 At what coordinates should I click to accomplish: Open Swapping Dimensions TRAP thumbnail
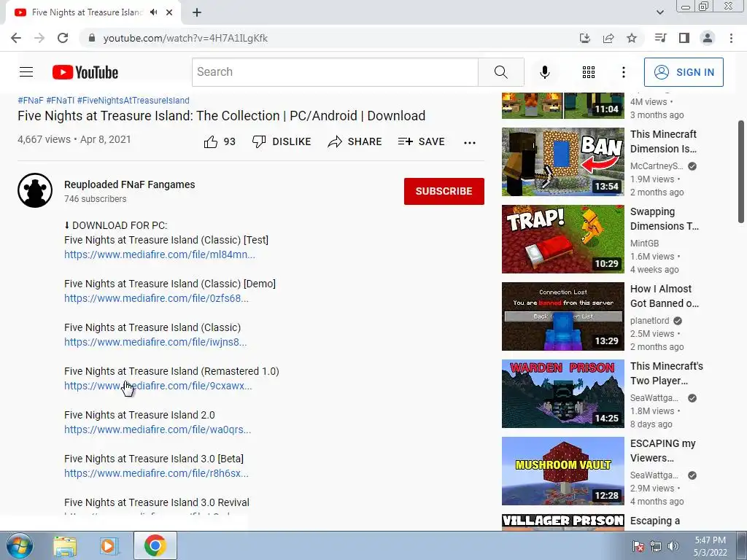click(562, 239)
